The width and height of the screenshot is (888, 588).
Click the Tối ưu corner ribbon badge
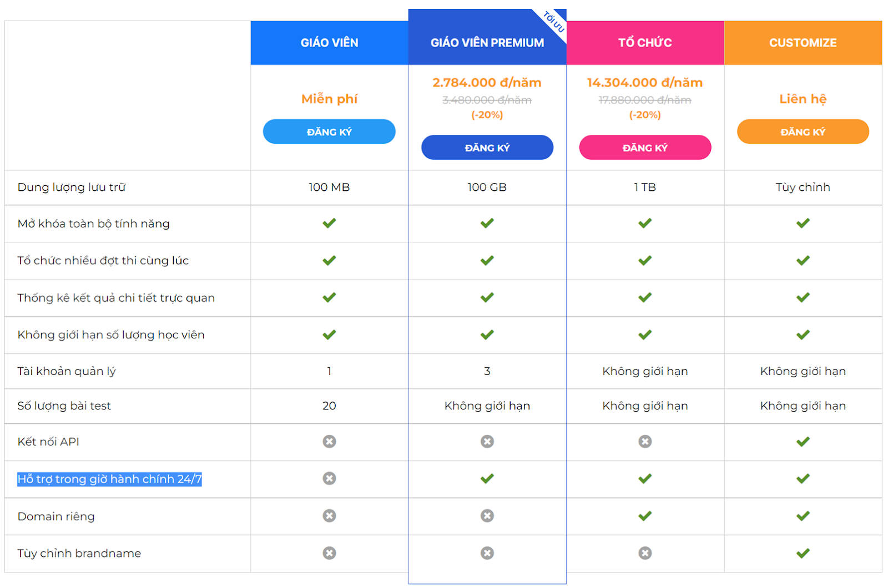[x=553, y=22]
